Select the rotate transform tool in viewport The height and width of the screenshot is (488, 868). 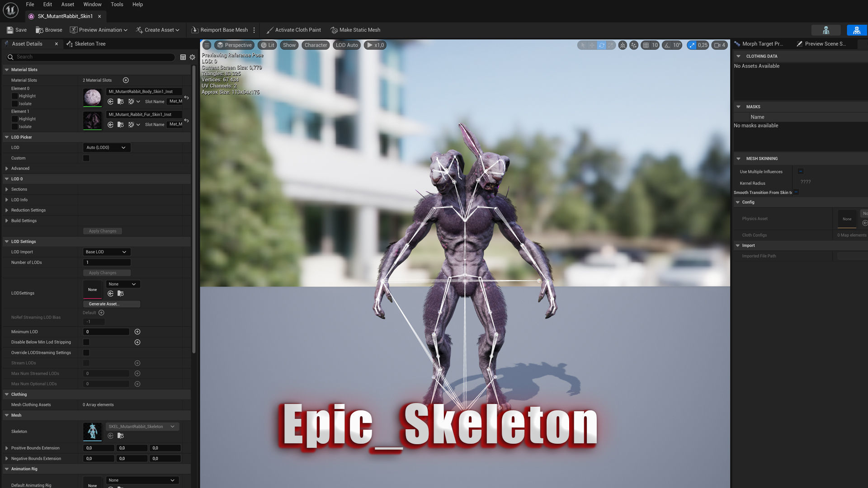601,45
